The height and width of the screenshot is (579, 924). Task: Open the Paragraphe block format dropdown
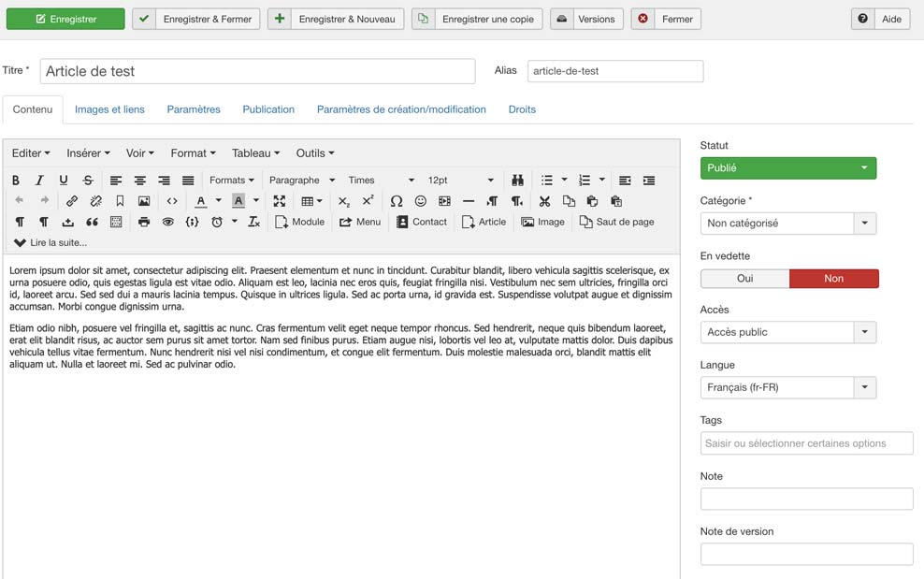click(x=302, y=181)
